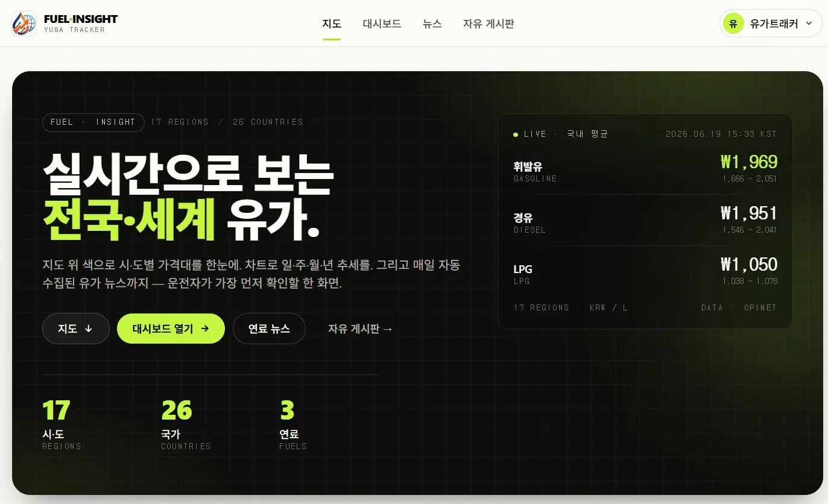Click the diesel range 1,546 ~ 2,041
This screenshot has width=828, height=504.
click(750, 230)
